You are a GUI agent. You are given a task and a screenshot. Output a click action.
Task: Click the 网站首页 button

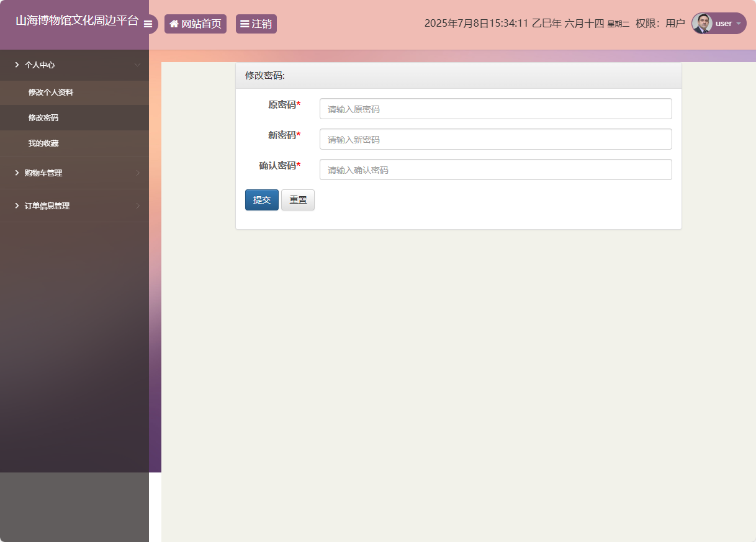click(196, 24)
